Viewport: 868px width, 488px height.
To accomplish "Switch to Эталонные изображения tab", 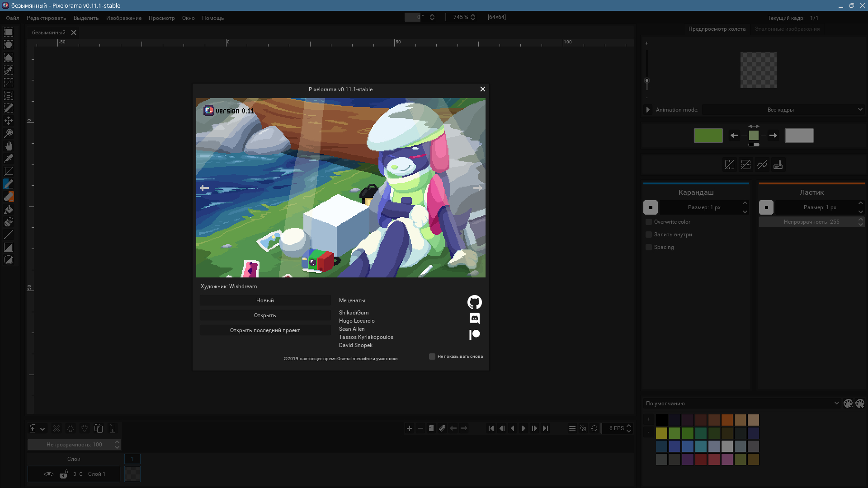I will 787,29.
